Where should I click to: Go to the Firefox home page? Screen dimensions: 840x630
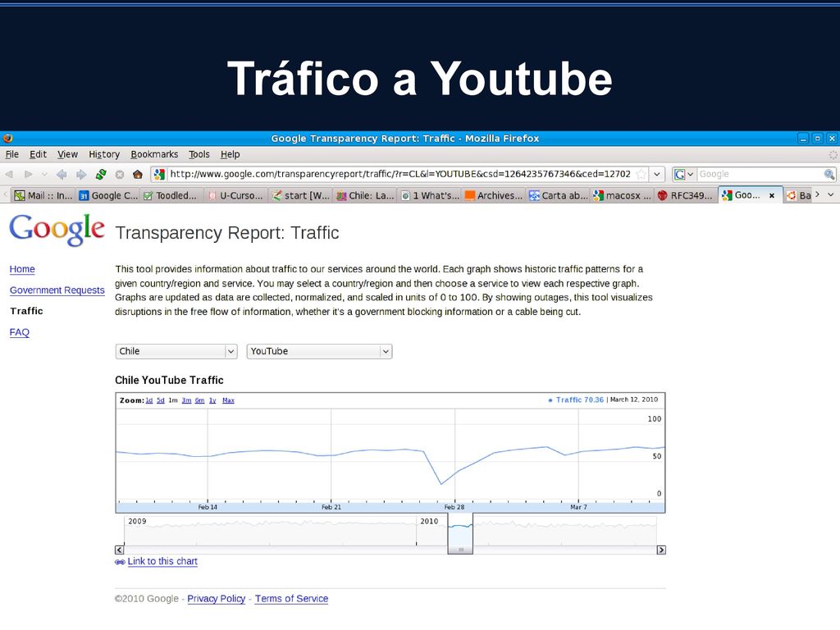pyautogui.click(x=138, y=174)
